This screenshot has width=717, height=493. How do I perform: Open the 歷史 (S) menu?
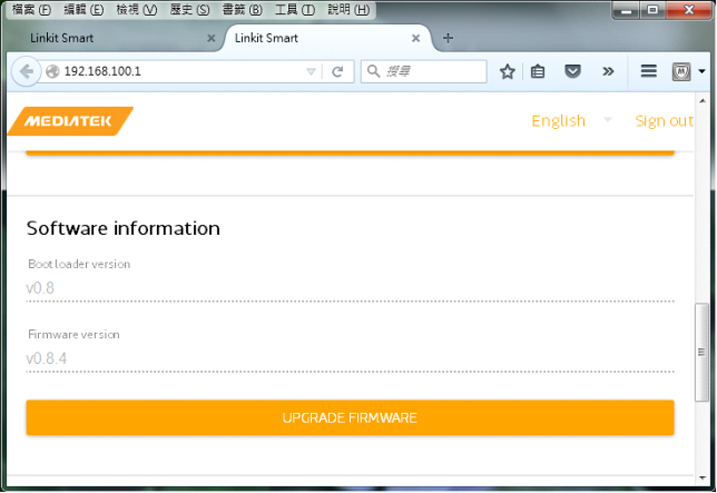(190, 10)
